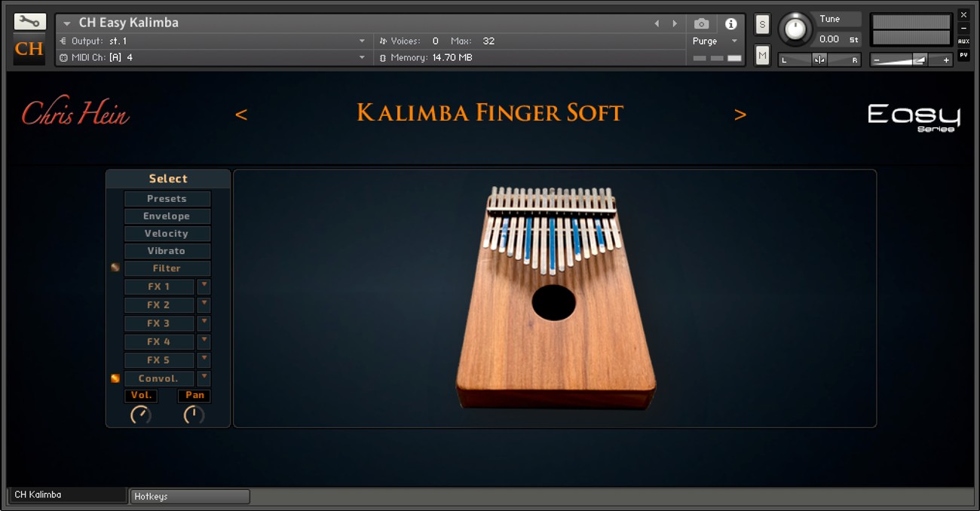
Task: Solo the instrument with S button
Action: coord(762,24)
